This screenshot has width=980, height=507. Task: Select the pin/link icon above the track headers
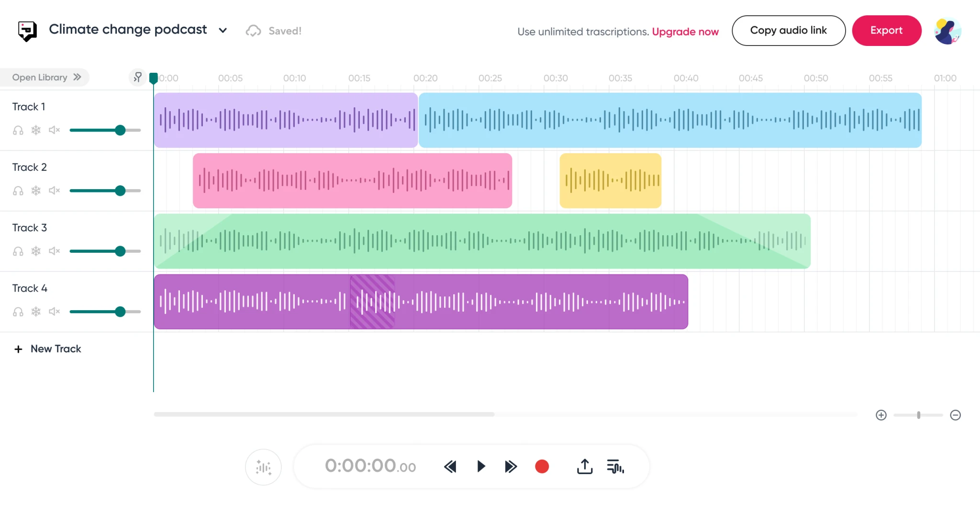(138, 77)
